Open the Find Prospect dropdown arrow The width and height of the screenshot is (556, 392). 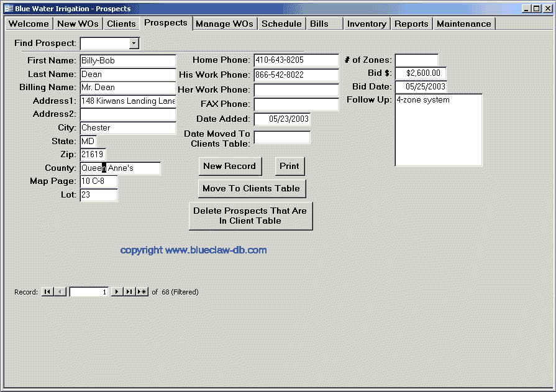click(x=134, y=43)
